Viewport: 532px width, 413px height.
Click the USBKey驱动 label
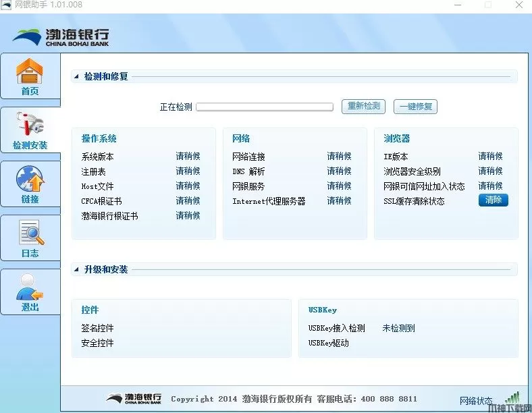pyautogui.click(x=328, y=343)
